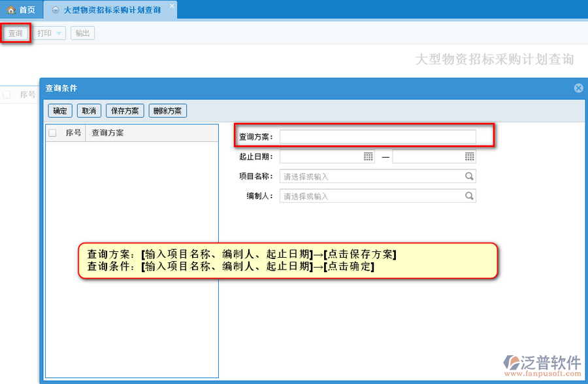Click the home icon on 首页 tab
The width and height of the screenshot is (588, 384).
pos(11,10)
